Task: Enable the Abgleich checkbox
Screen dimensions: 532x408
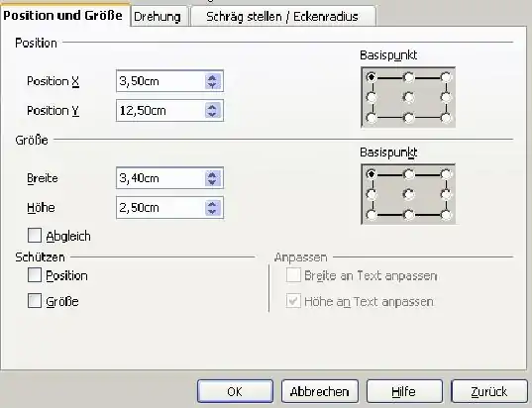Action: pyautogui.click(x=35, y=236)
